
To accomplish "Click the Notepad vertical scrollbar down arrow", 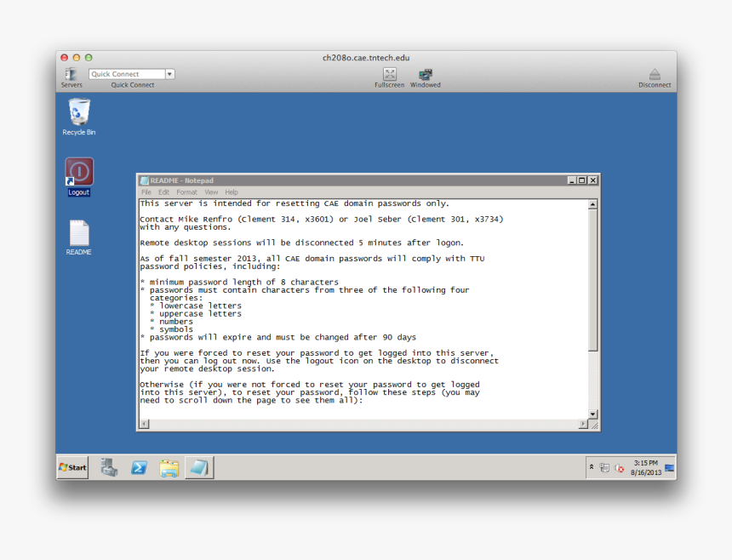I will (593, 414).
